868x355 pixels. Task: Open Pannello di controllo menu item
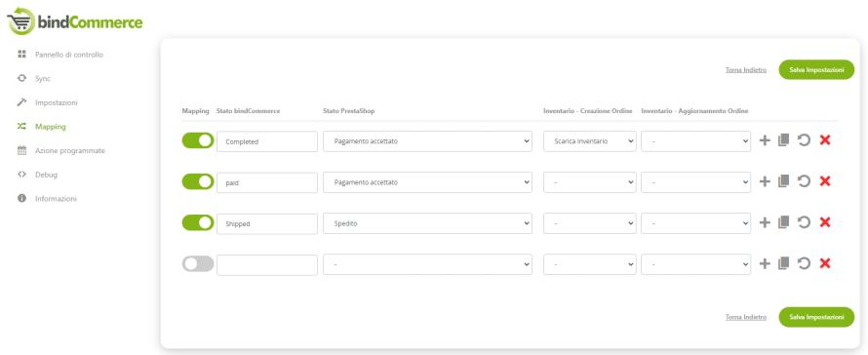pyautogui.click(x=68, y=55)
